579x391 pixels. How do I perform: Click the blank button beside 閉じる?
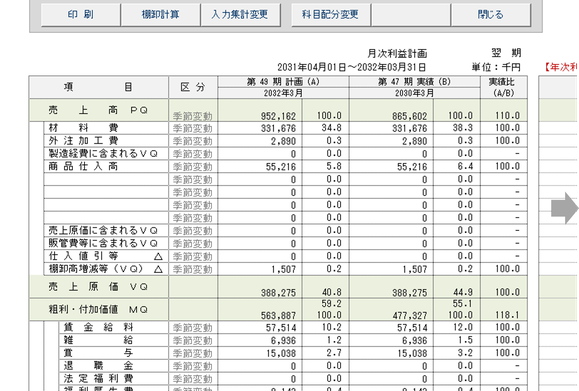click(x=411, y=15)
